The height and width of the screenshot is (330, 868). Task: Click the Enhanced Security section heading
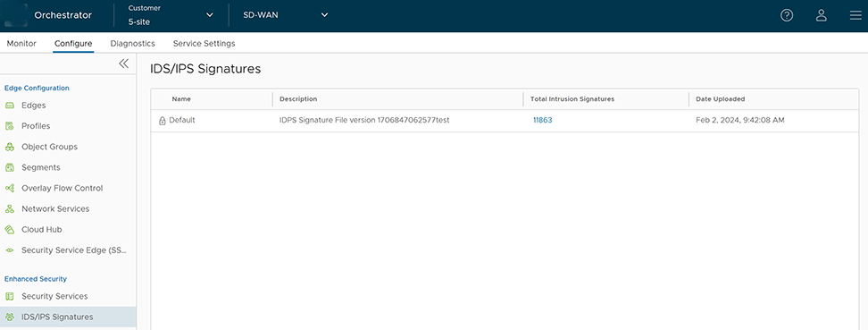pyautogui.click(x=36, y=279)
